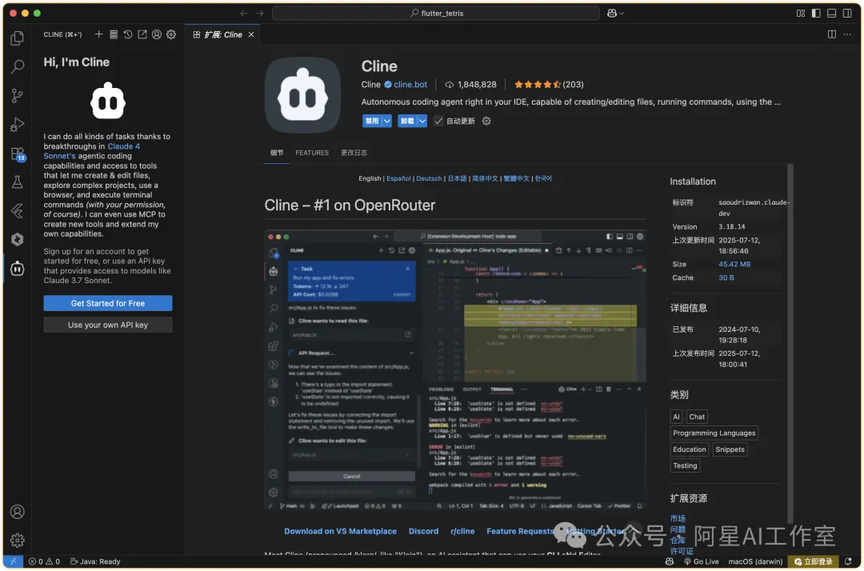Open editor More Actions ellipsis
This screenshot has width=864, height=571.
click(x=847, y=34)
